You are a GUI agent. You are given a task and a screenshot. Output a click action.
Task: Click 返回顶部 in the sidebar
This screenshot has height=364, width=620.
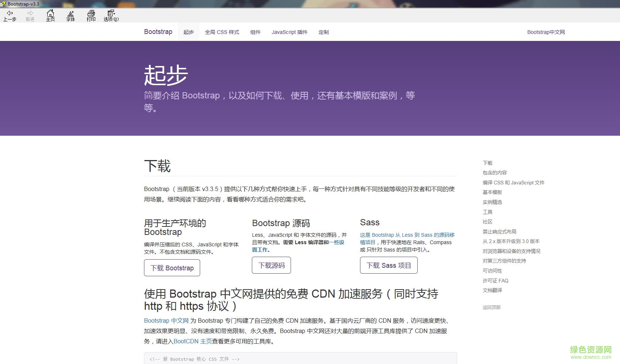click(491, 307)
